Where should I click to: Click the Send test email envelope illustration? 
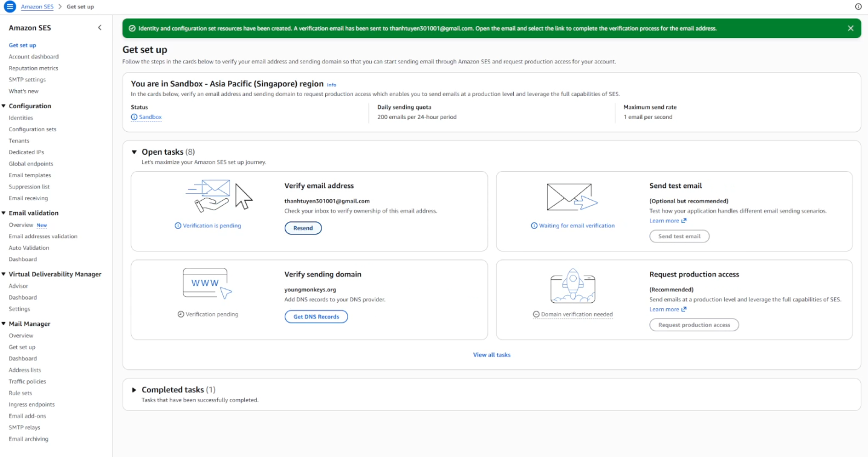coord(572,197)
